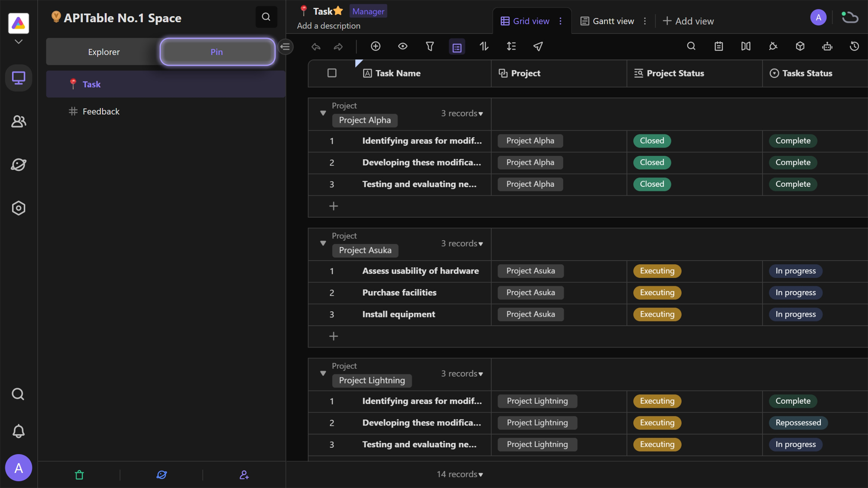Click the Manager permission badge

coord(368,11)
